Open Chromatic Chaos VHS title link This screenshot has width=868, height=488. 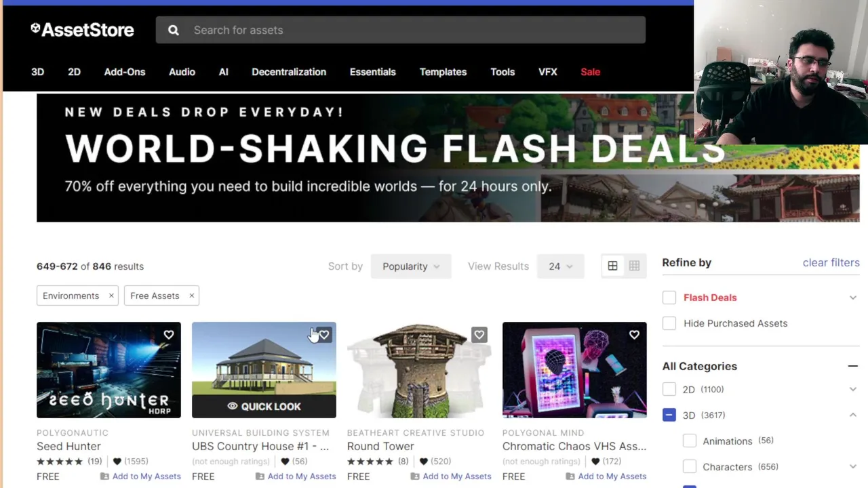click(x=574, y=447)
